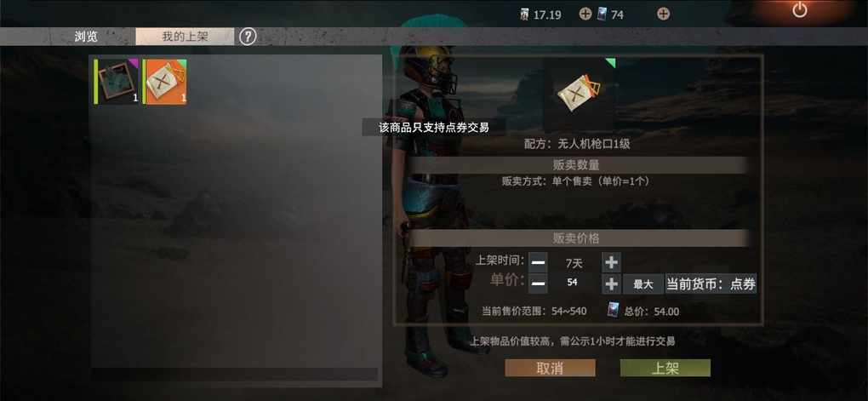Decrease the listing time with the minus button
The height and width of the screenshot is (401, 868).
(538, 262)
